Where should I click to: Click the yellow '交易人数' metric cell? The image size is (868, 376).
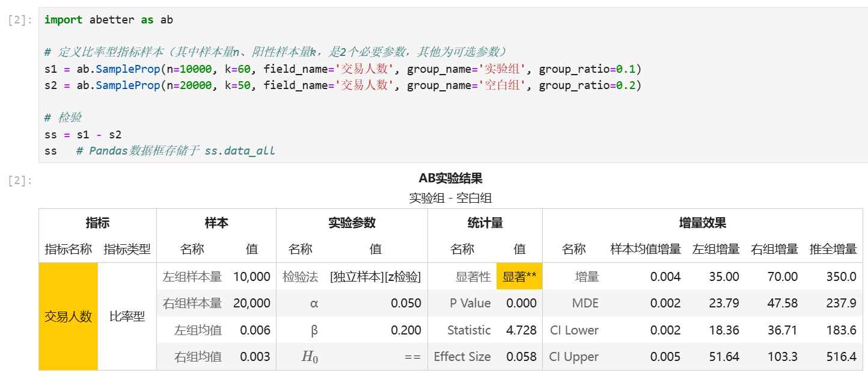tap(68, 316)
